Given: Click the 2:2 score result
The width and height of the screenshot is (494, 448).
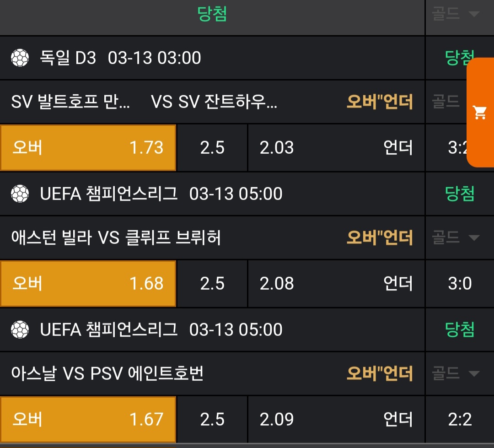Looking at the screenshot, I should point(460,420).
